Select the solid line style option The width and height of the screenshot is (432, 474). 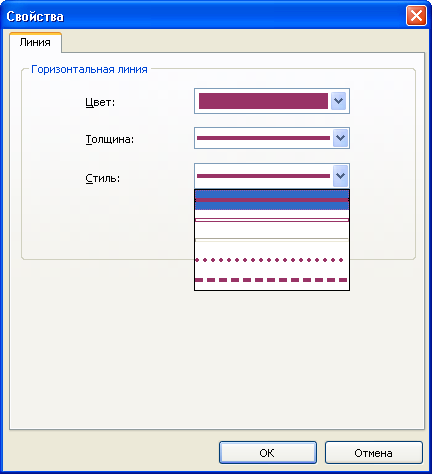272,200
